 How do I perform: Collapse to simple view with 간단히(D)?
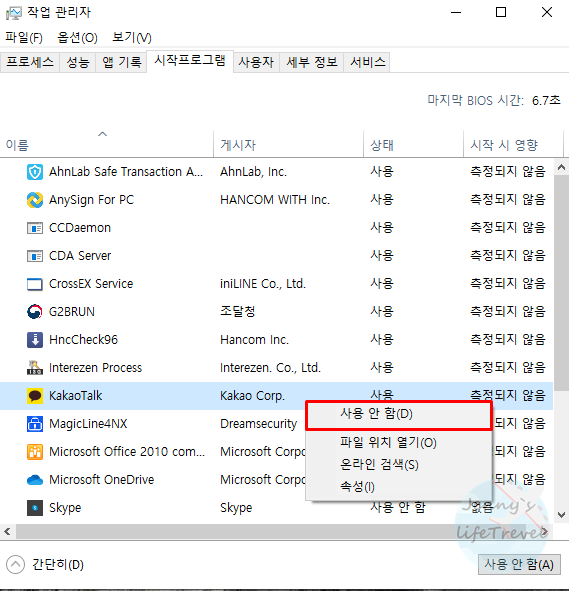(x=45, y=565)
